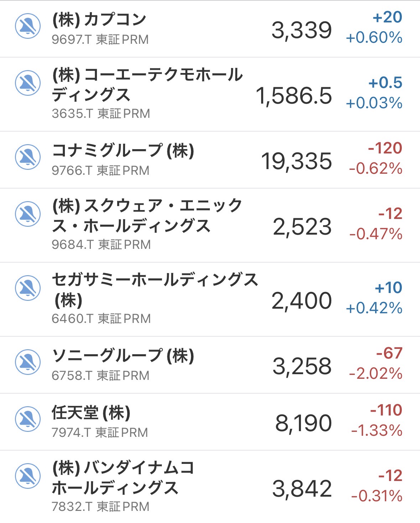Open the ソニーグループ(株) stock name
Image resolution: width=420 pixels, height=523 pixels.
click(123, 356)
